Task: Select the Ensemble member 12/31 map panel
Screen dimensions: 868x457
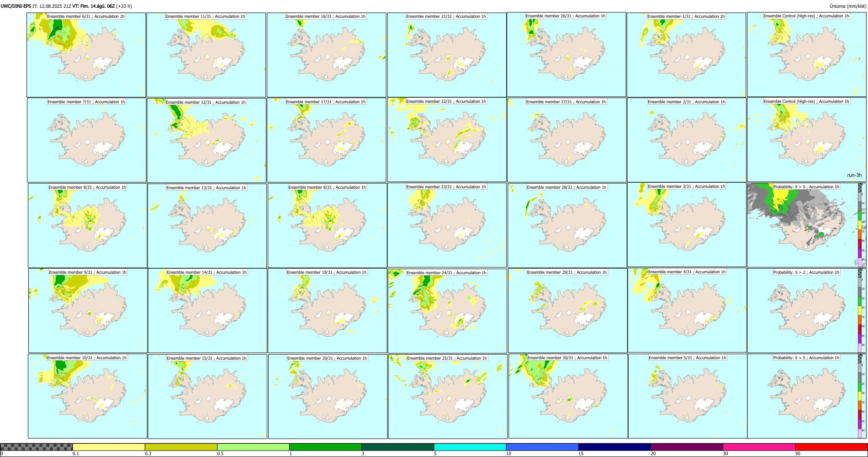Action: [x=206, y=140]
